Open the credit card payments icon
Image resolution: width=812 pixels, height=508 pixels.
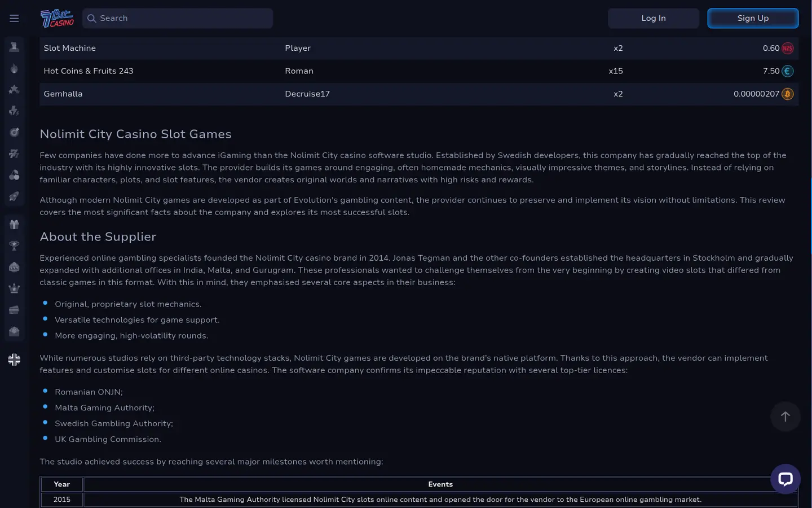14,310
